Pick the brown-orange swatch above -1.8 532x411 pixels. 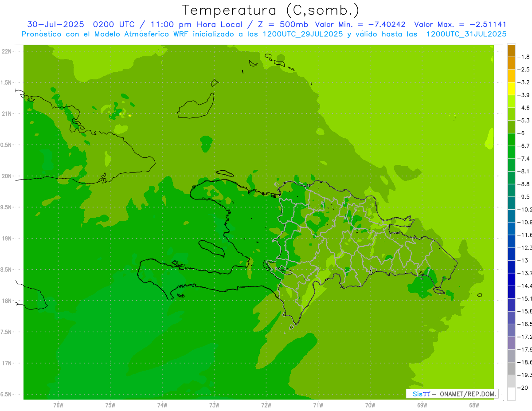point(511,51)
